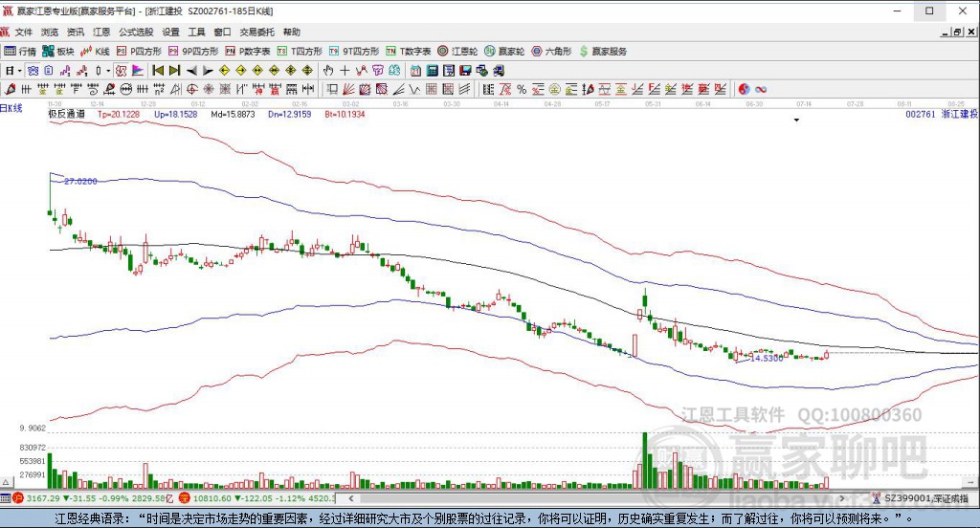Open the T四方形 tool
This screenshot has width=980, height=528.
[300, 52]
